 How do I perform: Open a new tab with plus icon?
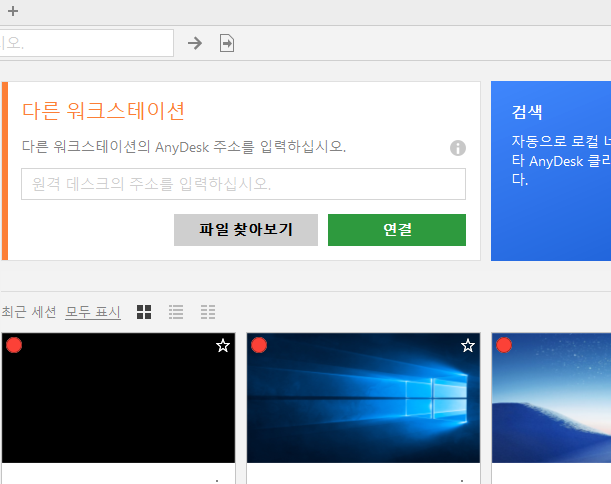(13, 11)
